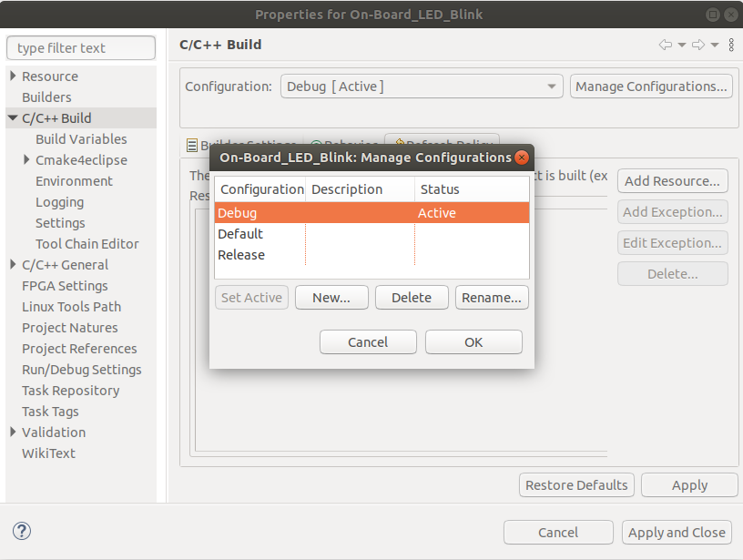743x560 pixels.
Task: Maximize the Properties window
Action: click(x=713, y=15)
